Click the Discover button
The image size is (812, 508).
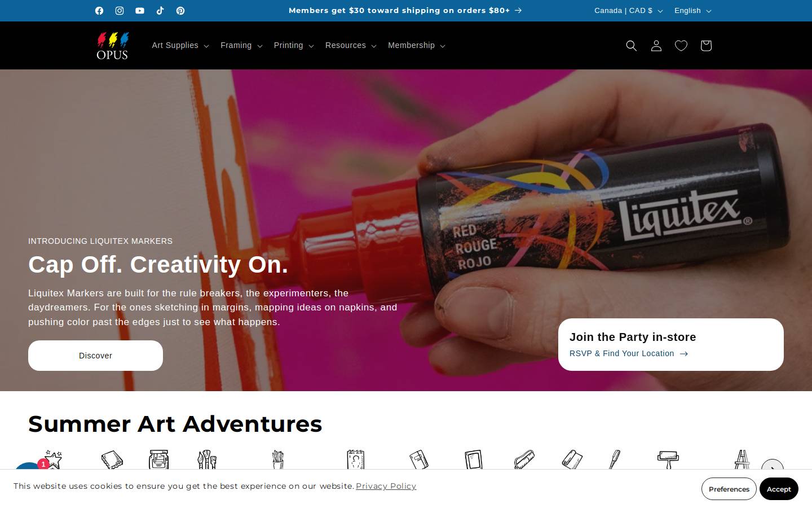95,356
